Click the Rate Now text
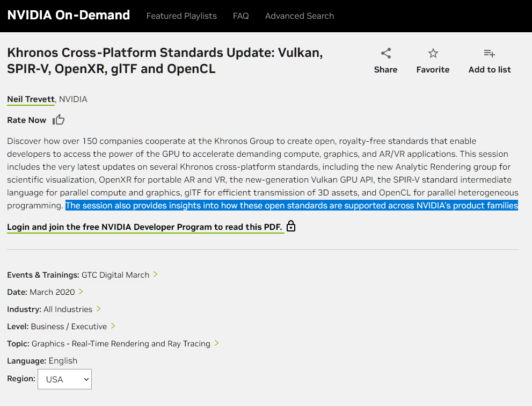532x406 pixels. pos(26,120)
